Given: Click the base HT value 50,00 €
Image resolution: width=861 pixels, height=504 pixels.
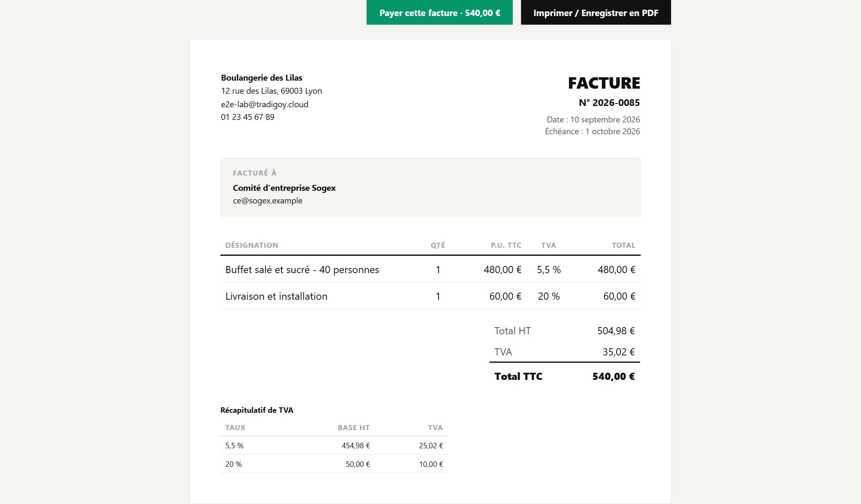Looking at the screenshot, I should point(358,464).
